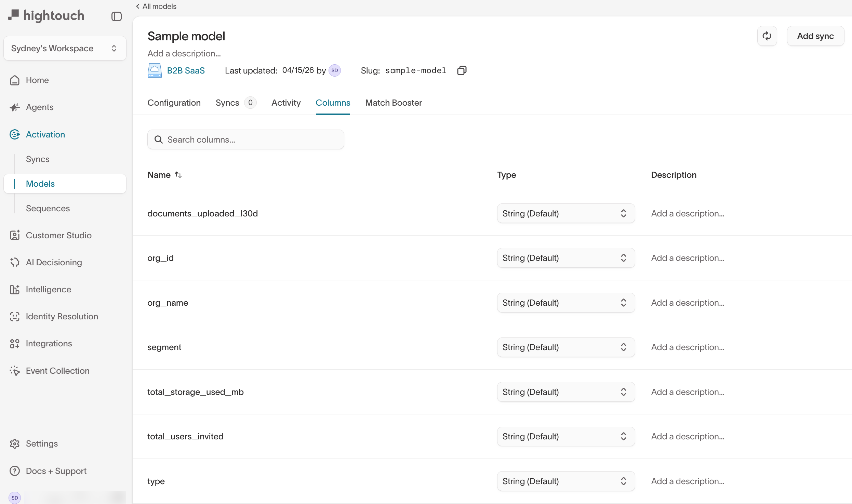Click the Search columns field

click(245, 139)
